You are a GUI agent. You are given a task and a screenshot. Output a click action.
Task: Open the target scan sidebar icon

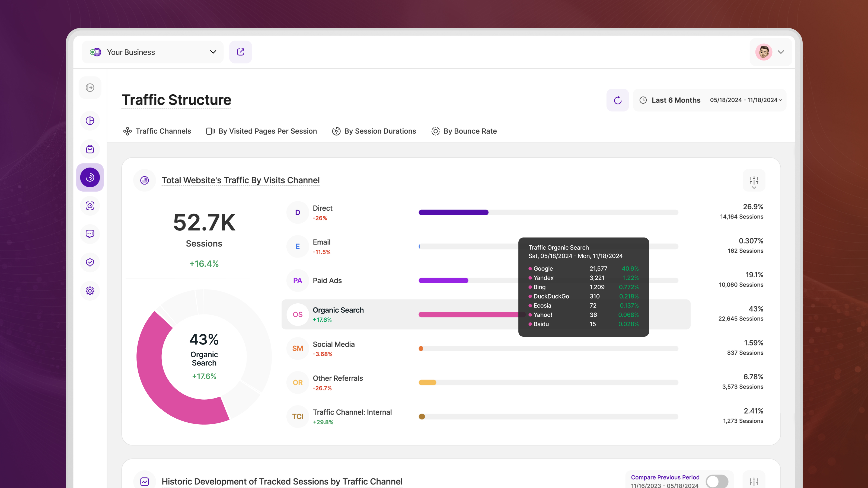click(90, 206)
